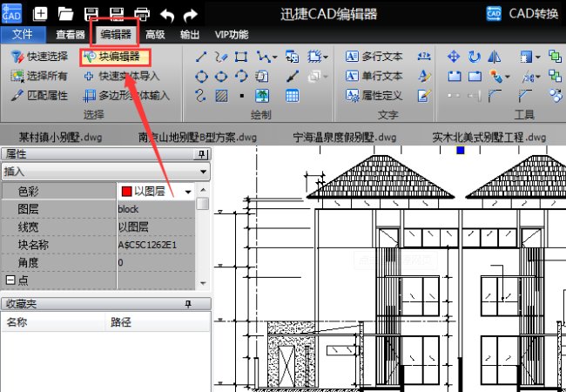The image size is (566, 392).
Task: Click the CAD转换 icon in the title bar
Action: click(x=494, y=14)
